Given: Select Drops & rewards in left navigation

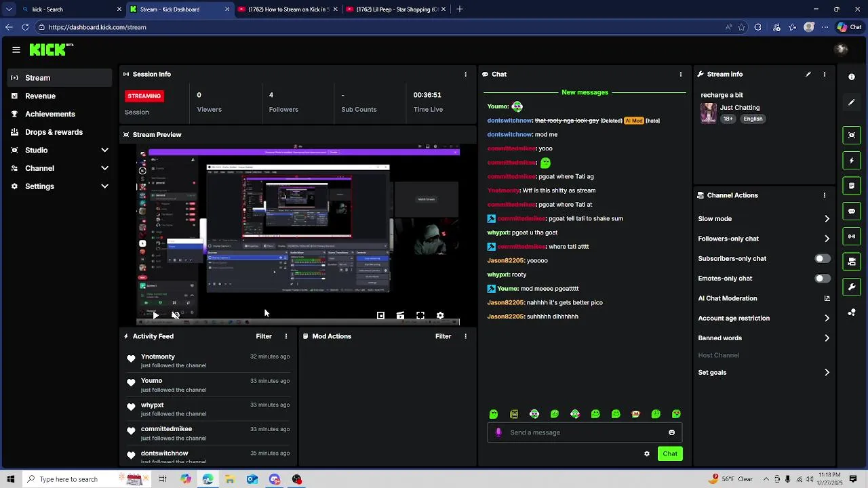Looking at the screenshot, I should click(60, 132).
